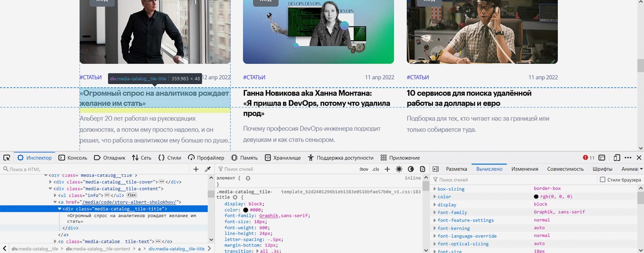Screen dimensions: 644x253
Task: Click the create new node plus icon
Action: [196, 169]
